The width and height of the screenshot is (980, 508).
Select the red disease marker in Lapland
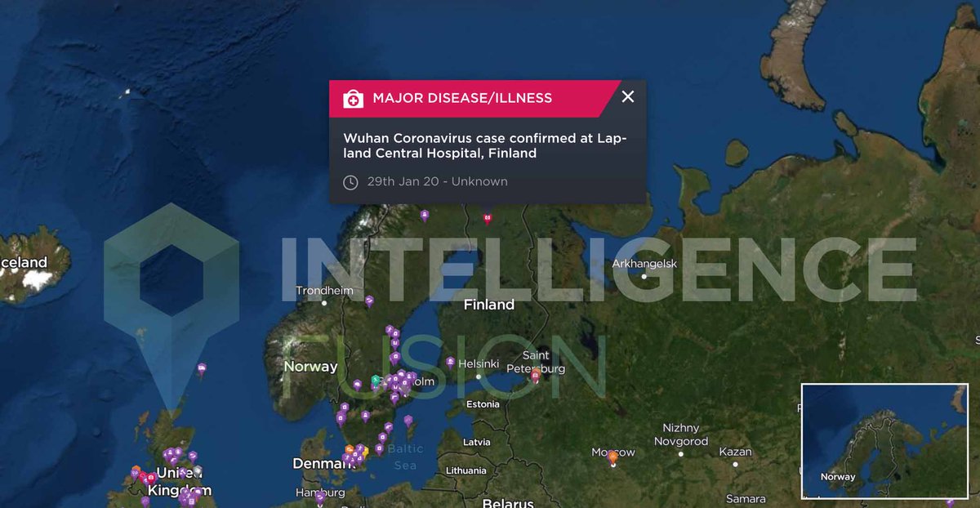[488, 218]
